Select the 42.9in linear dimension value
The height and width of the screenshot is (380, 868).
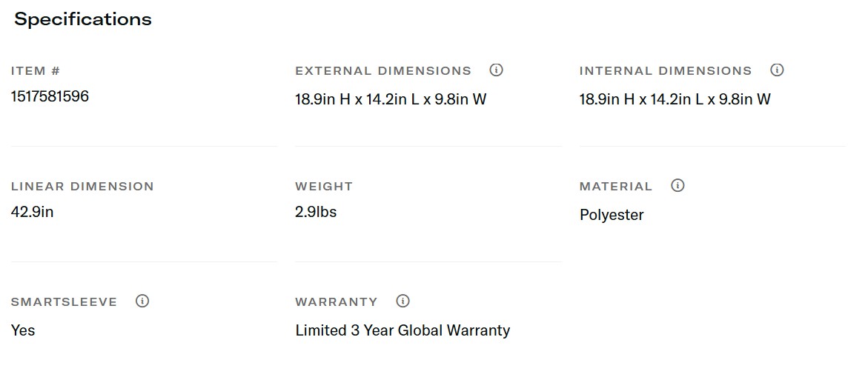pos(33,212)
